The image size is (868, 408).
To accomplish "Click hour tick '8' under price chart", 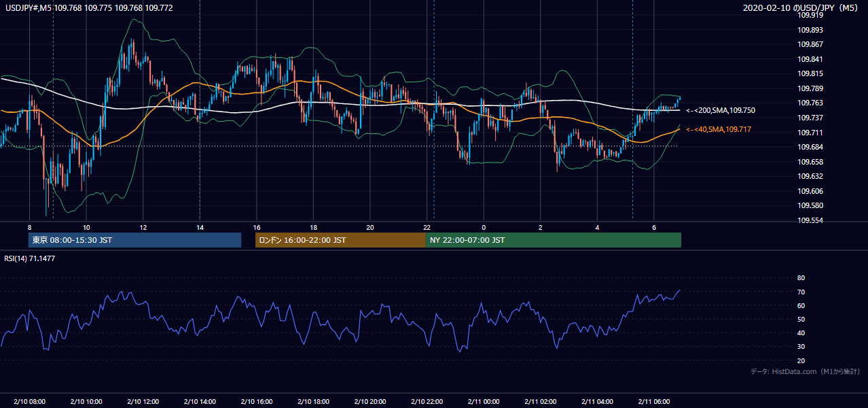I will 29,227.
